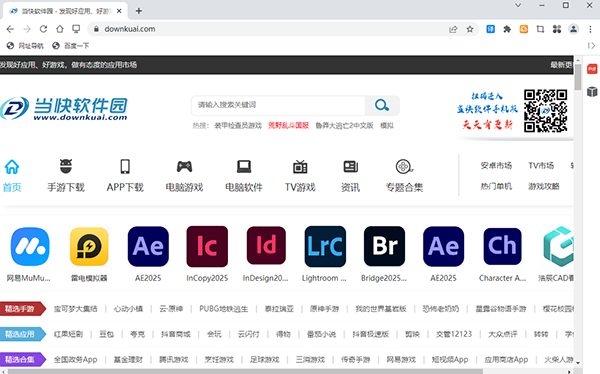The height and width of the screenshot is (374, 600).
Task: Focus the site search keyword input
Action: tap(278, 105)
